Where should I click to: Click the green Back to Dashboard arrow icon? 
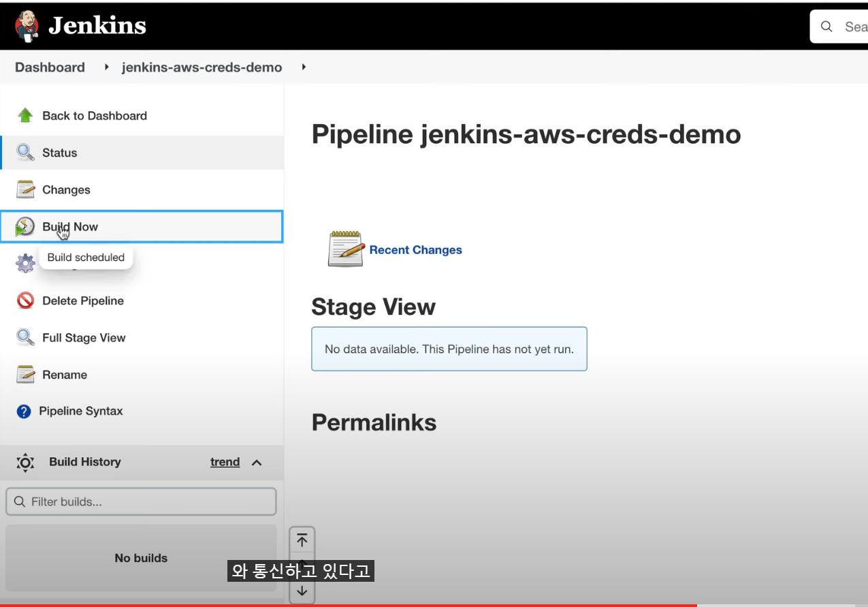point(25,116)
